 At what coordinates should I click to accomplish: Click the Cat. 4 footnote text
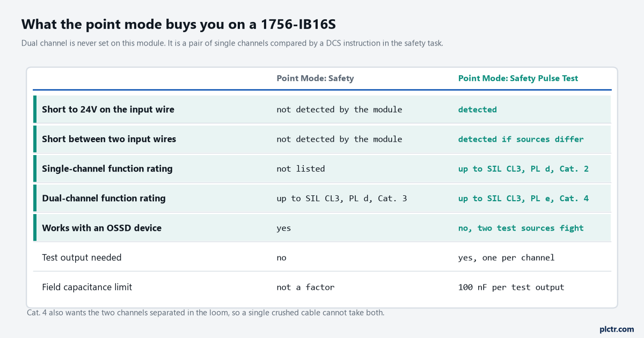coord(206,312)
